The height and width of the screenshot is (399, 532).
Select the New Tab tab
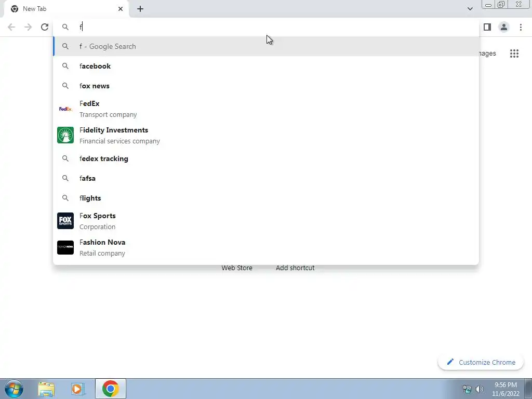click(66, 9)
